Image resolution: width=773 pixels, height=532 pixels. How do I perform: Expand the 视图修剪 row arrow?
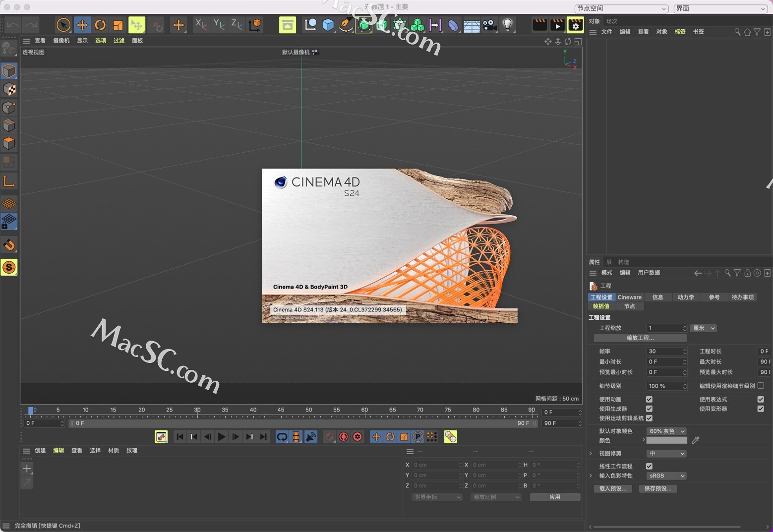click(x=591, y=453)
